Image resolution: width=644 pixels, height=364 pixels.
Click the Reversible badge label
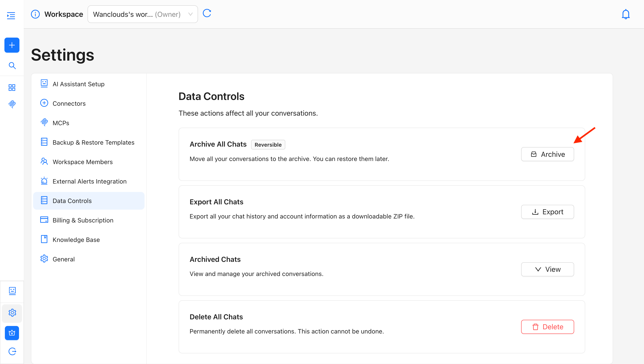(268, 145)
